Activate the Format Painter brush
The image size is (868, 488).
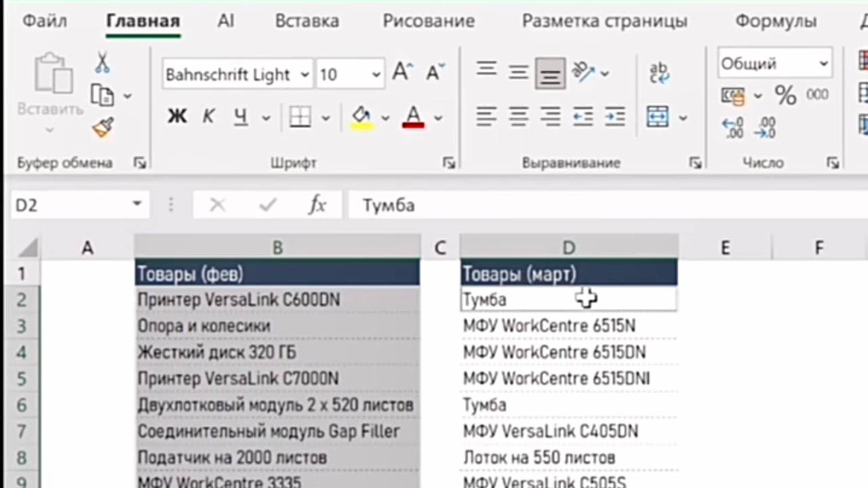pos(103,127)
